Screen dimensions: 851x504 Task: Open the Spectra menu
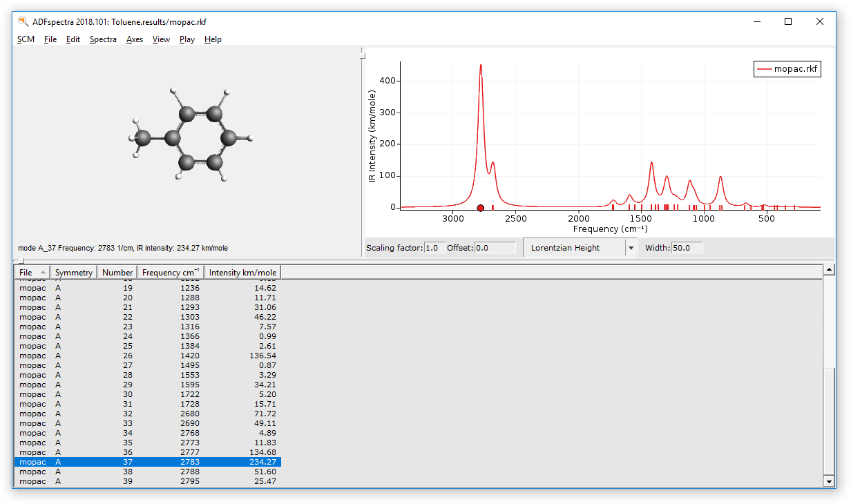pos(103,39)
